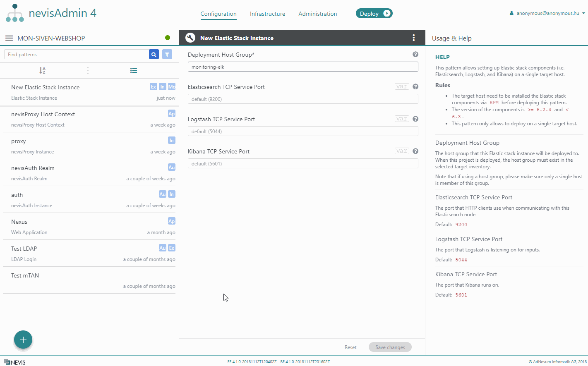
Task: Open the Configuration tab
Action: coord(218,14)
